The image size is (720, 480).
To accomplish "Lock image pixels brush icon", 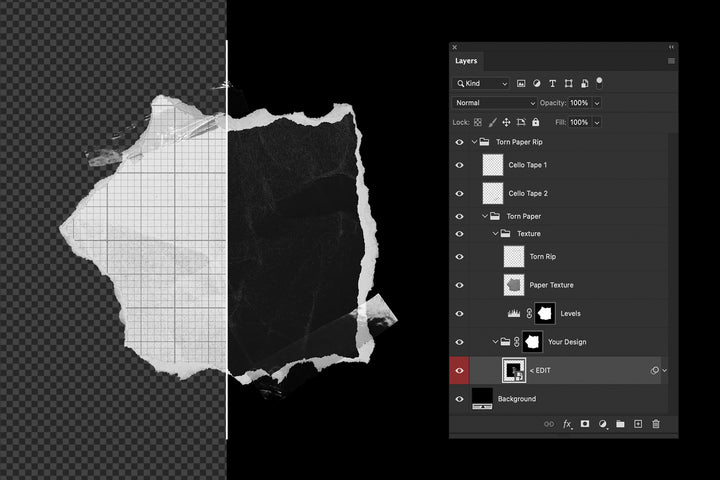I will (492, 122).
